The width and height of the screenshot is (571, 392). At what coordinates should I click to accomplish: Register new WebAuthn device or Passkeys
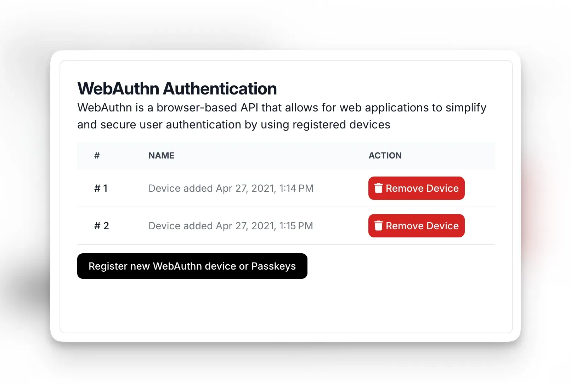click(192, 266)
